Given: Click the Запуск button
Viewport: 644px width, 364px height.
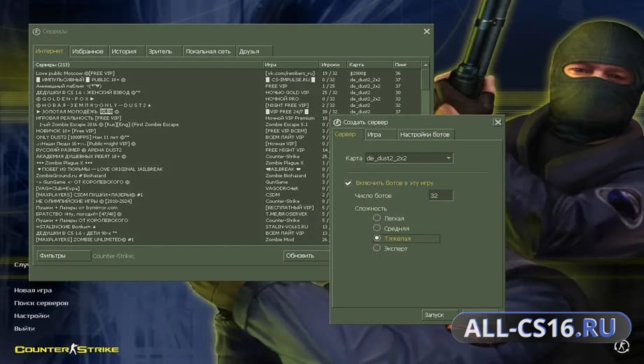Looking at the screenshot, I should [439, 315].
